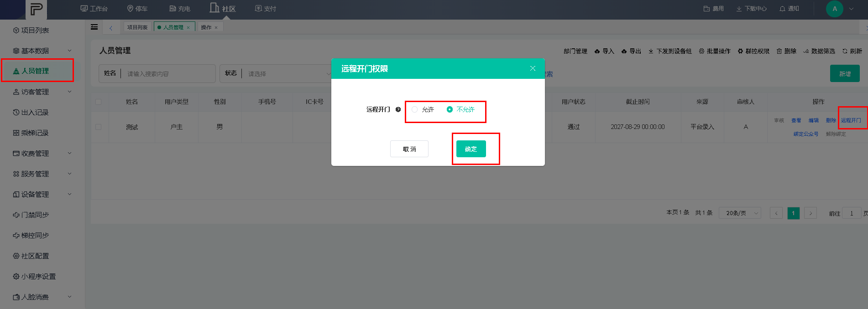Click the 刷新 refresh button

pos(852,51)
